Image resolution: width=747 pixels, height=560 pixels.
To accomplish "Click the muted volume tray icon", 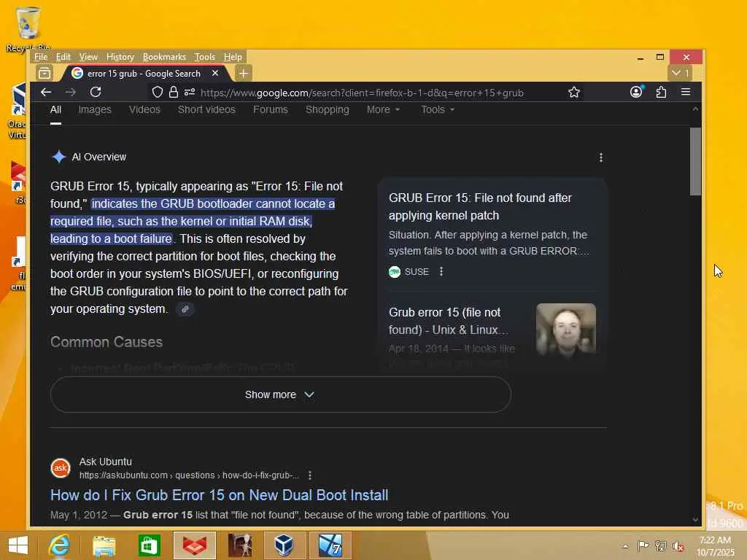I will click(678, 545).
